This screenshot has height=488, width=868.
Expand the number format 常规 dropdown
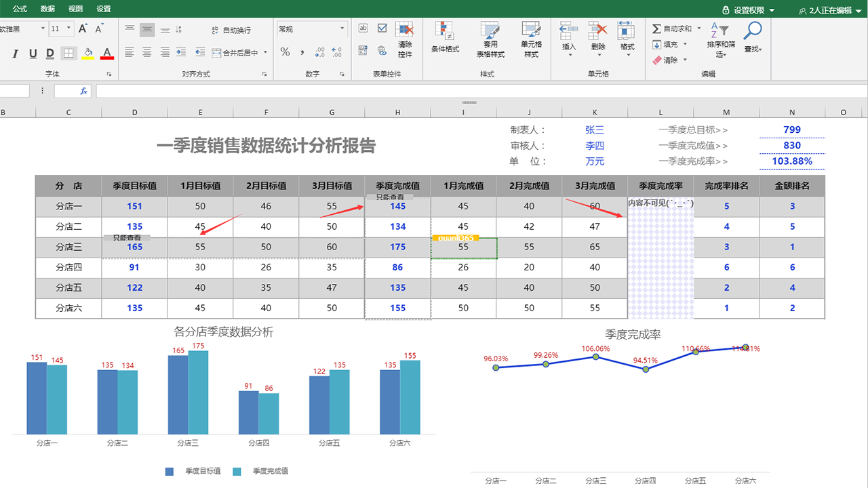(342, 29)
